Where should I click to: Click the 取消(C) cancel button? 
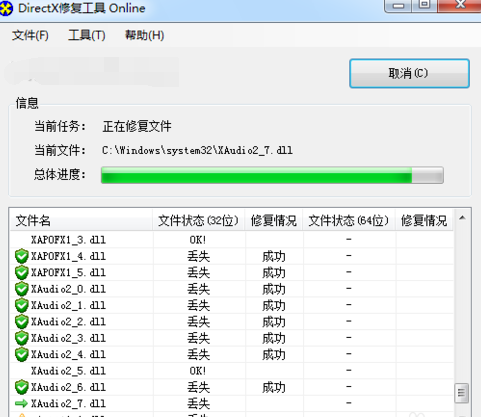tap(409, 73)
